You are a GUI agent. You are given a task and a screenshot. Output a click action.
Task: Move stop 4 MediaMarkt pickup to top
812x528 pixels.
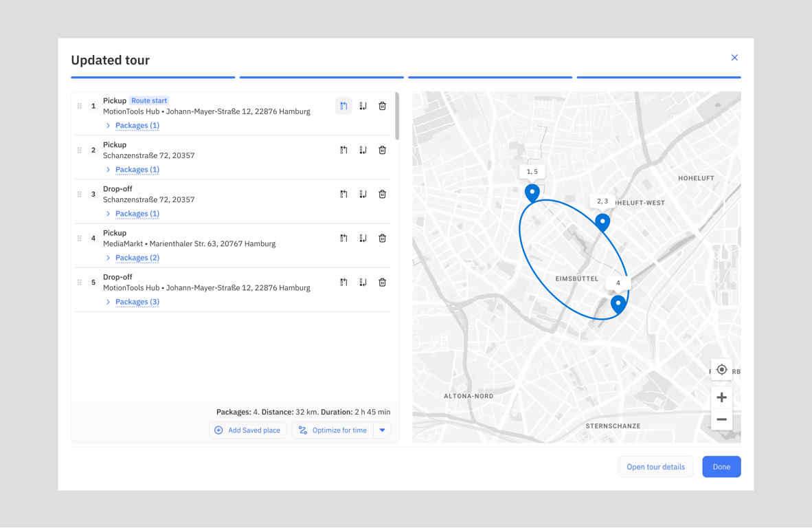pyautogui.click(x=344, y=239)
